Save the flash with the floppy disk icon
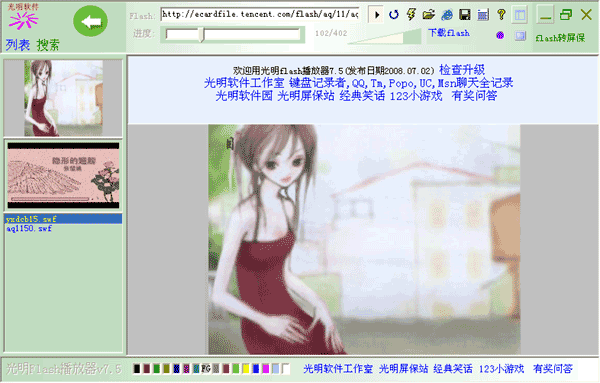Image resolution: width=600 pixels, height=383 pixels. [465, 15]
